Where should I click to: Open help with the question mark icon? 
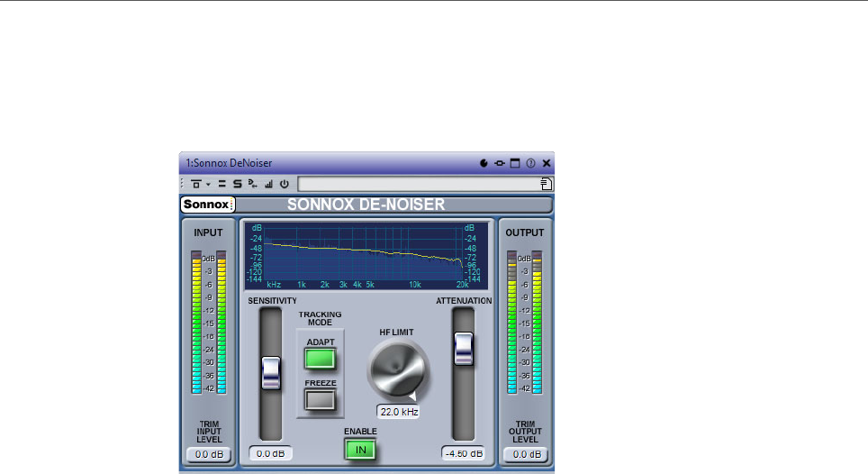click(x=530, y=163)
